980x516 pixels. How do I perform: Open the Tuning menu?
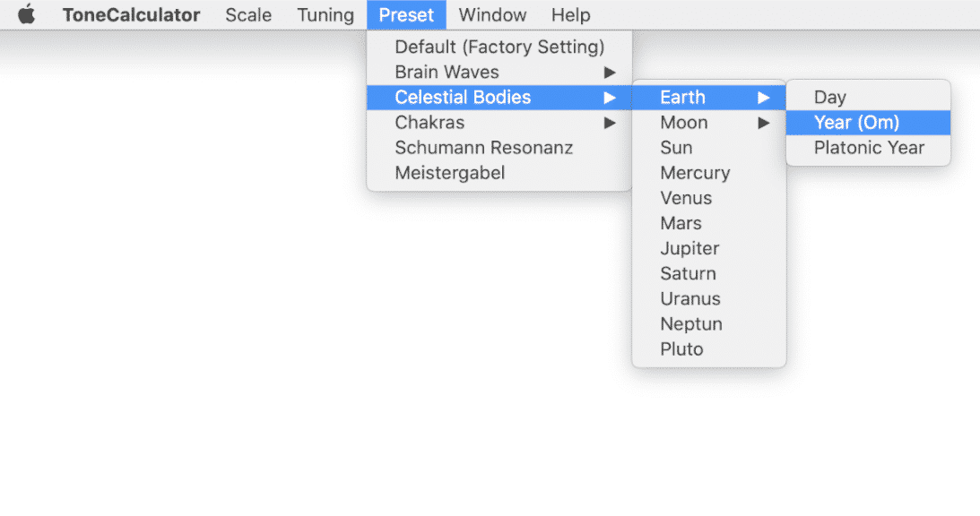tap(325, 15)
